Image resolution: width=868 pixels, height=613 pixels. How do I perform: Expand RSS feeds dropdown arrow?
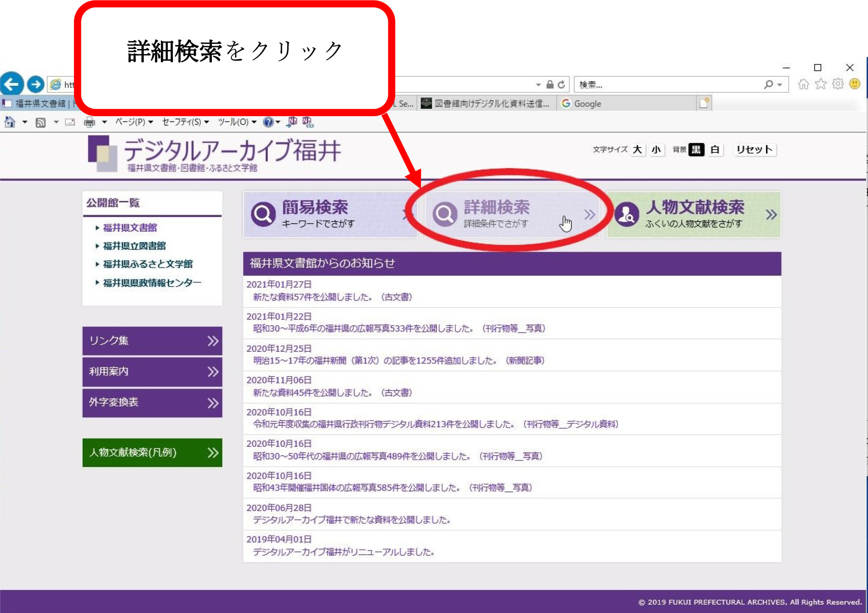(x=56, y=122)
